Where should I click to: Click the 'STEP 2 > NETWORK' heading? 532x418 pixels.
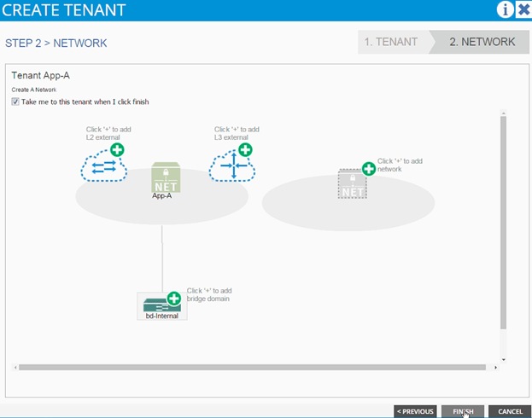(56, 43)
